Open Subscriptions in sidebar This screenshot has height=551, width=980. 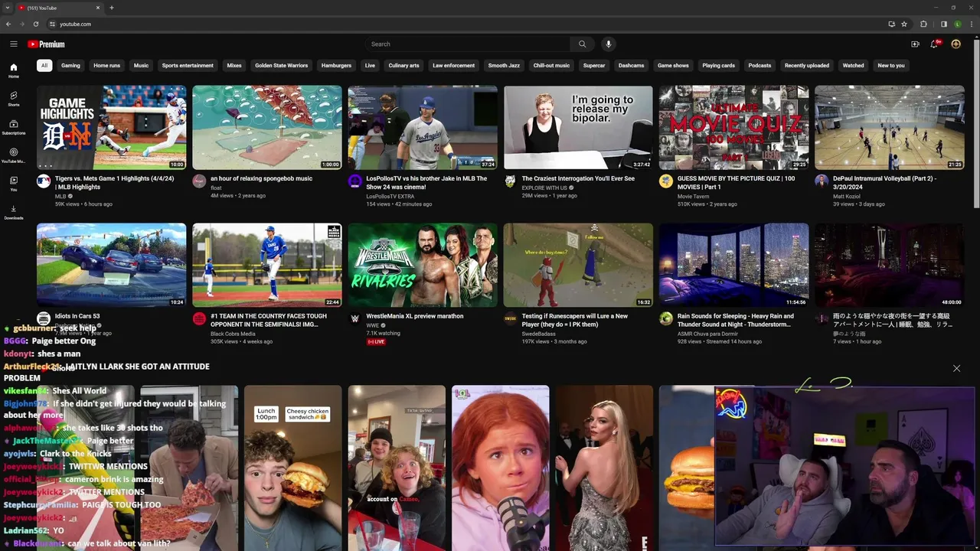14,128
